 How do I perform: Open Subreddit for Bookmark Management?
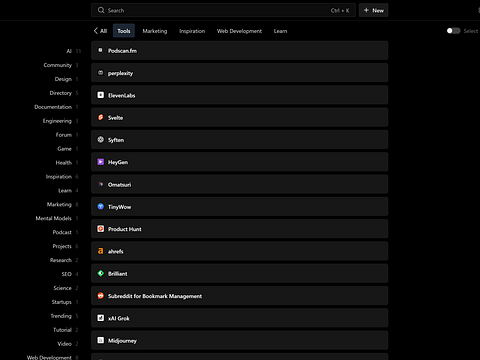pos(239,296)
